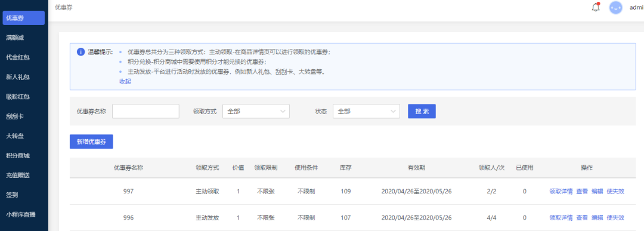Open 优惠券 in the sidebar
This screenshot has width=644, height=231.
pos(23,18)
